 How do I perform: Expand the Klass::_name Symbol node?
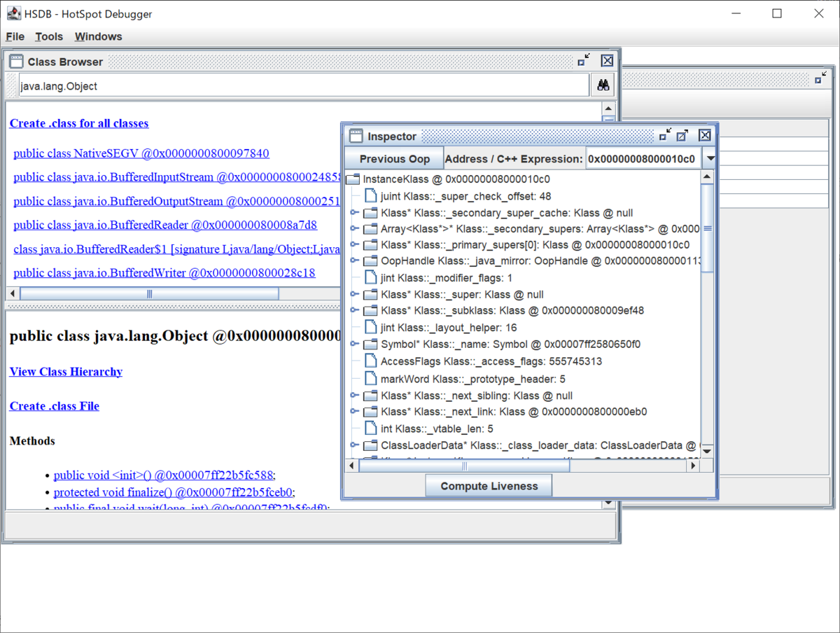point(354,344)
